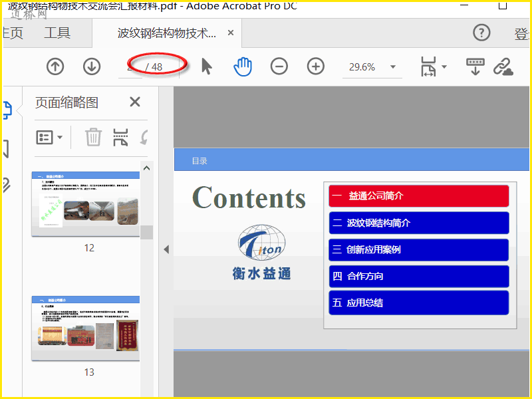Click the 五 应用总结 button
This screenshot has height=399, width=532.
click(x=419, y=303)
